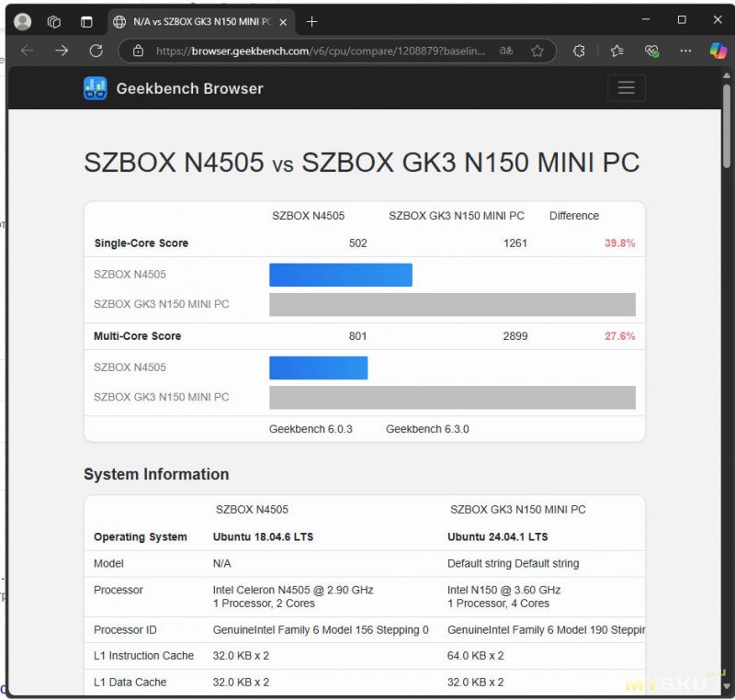This screenshot has height=700, width=735.
Task: Click the SZBOX N4505 single-core blue bar
Action: 341,275
